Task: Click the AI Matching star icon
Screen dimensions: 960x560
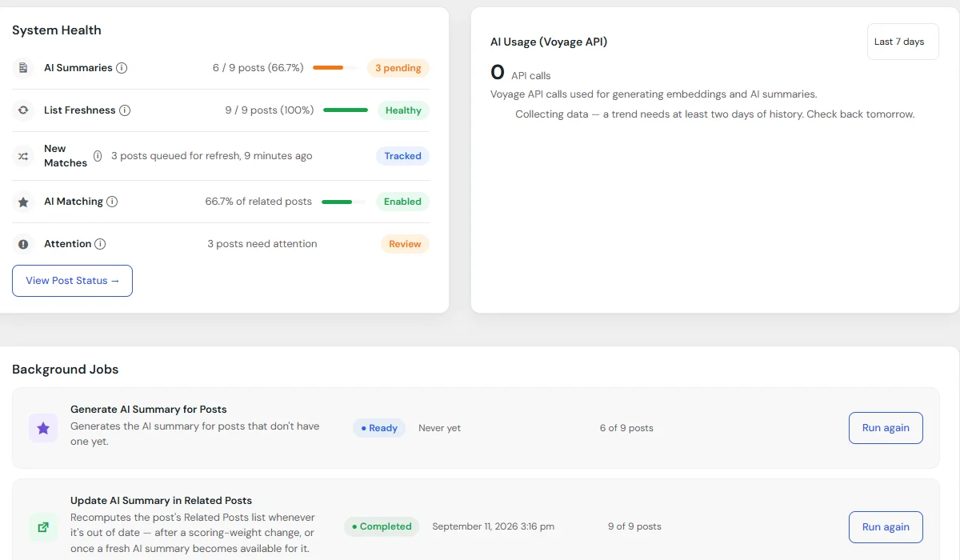Action: point(23,202)
